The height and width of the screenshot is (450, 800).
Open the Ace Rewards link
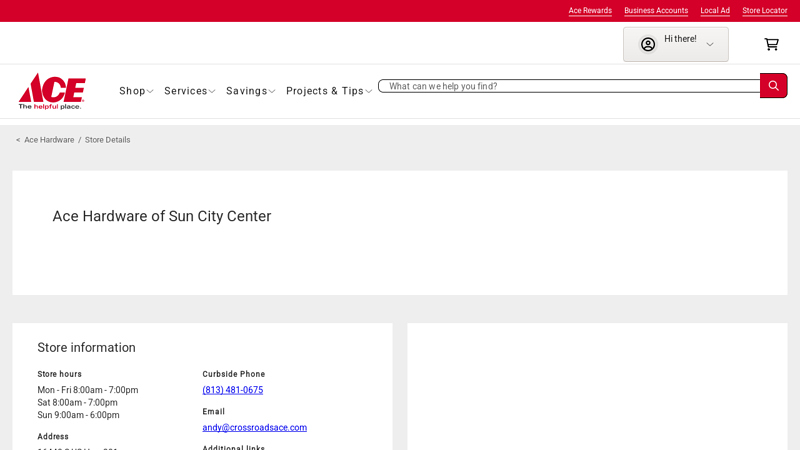point(590,11)
